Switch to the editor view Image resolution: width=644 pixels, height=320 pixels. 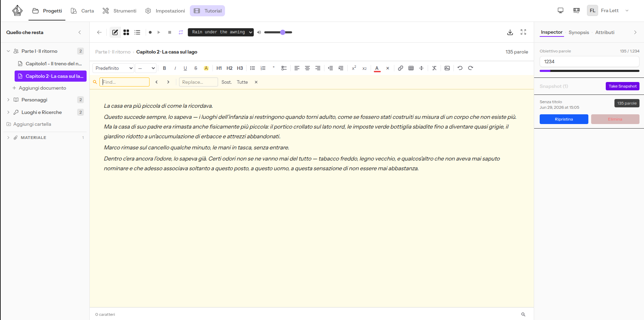(115, 32)
